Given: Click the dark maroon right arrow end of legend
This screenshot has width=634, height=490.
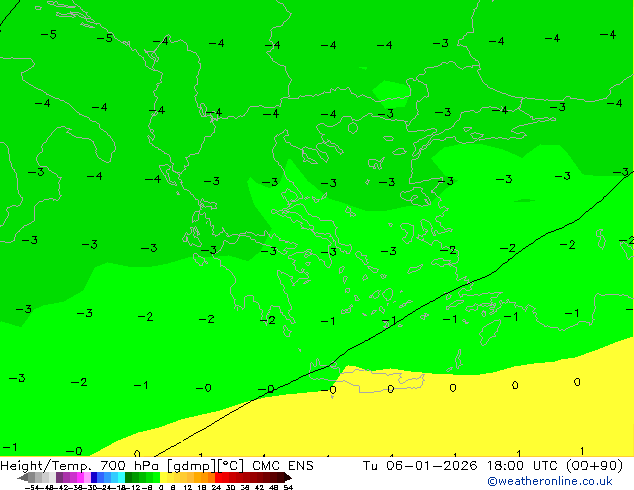Looking at the screenshot, I should coord(287,478).
